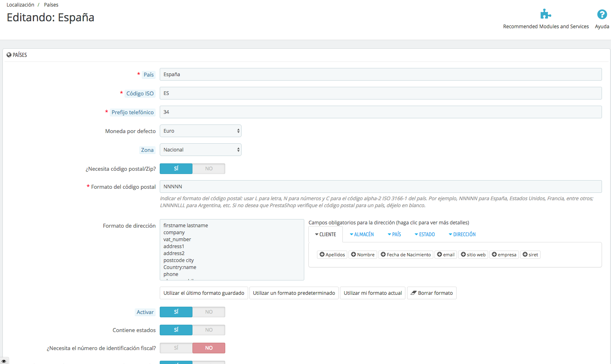Enable fiscal identification number requirement SÍ
This screenshot has height=364, width=611.
coord(176,348)
